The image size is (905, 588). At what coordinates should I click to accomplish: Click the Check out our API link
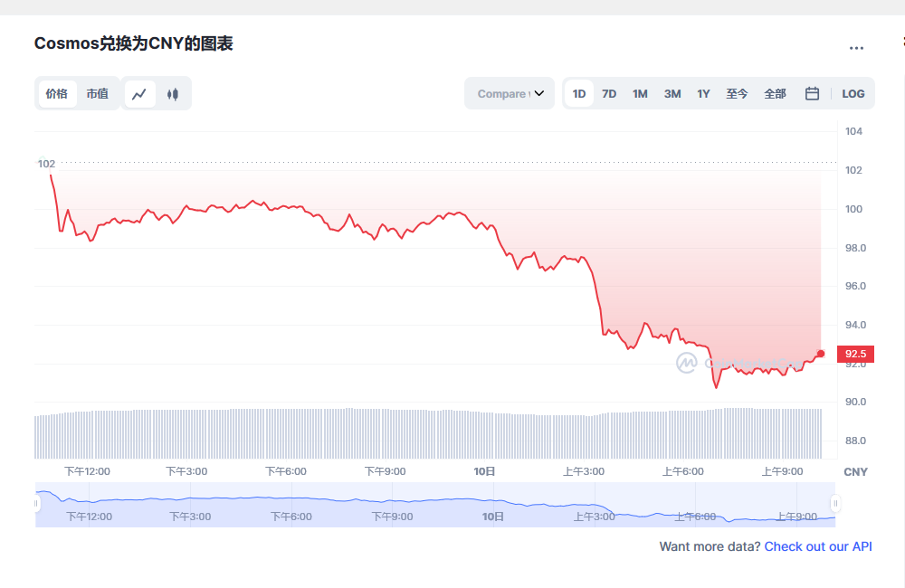(818, 546)
